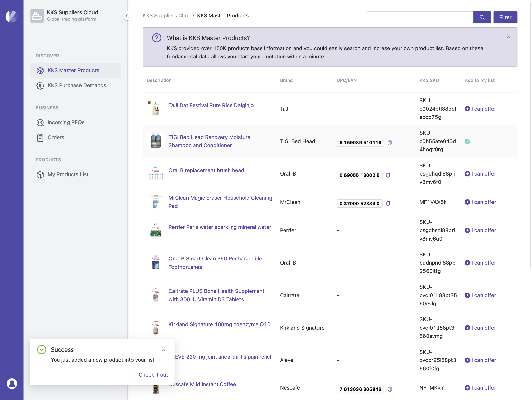
Task: Copy UPC 6 159089 510116
Action: coord(389,143)
